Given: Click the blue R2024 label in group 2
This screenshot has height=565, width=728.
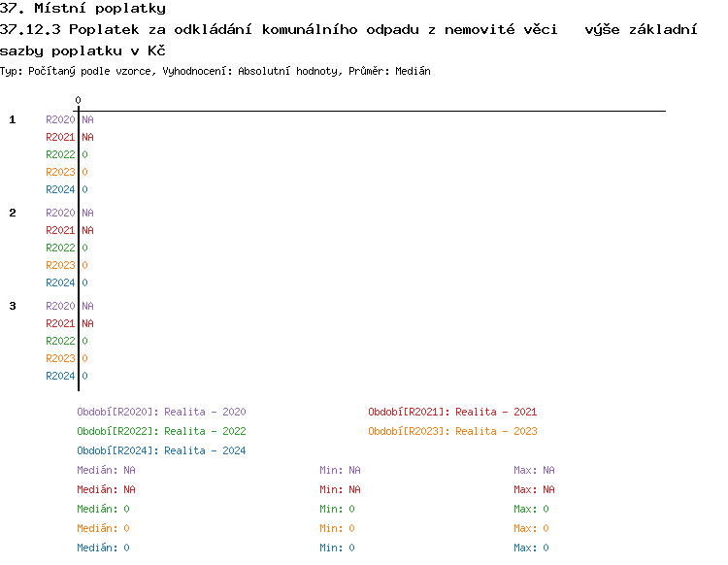Looking at the screenshot, I should pyautogui.click(x=60, y=282).
